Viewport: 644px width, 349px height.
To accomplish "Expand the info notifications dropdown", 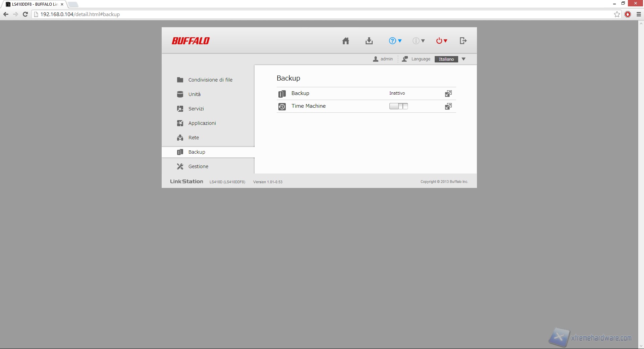I will (x=418, y=41).
